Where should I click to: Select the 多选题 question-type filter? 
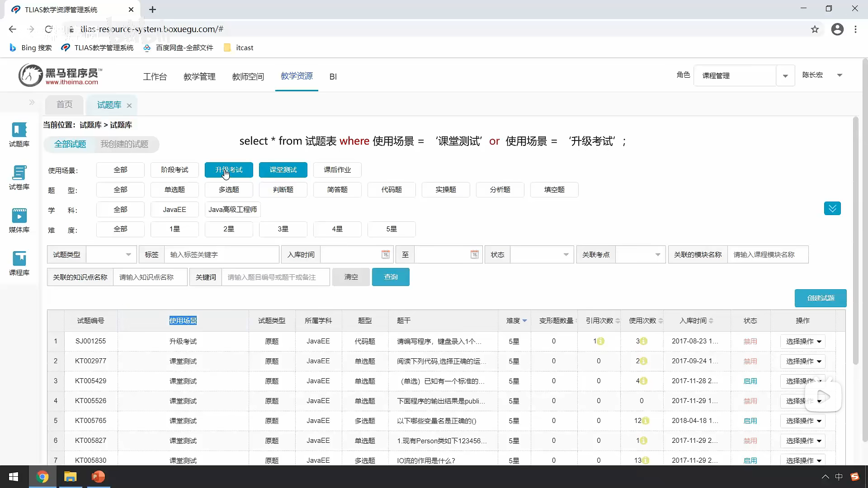click(229, 190)
